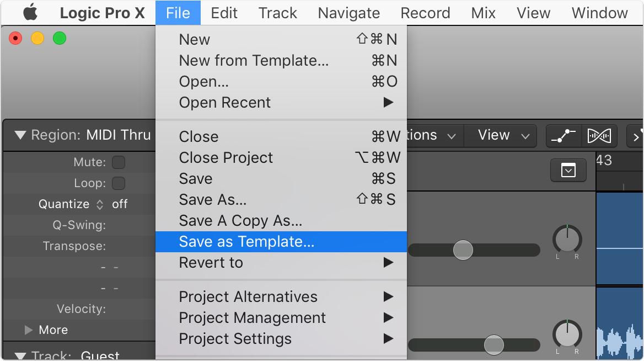Click the track header dropdown box icon
644x361 pixels.
pyautogui.click(x=568, y=170)
